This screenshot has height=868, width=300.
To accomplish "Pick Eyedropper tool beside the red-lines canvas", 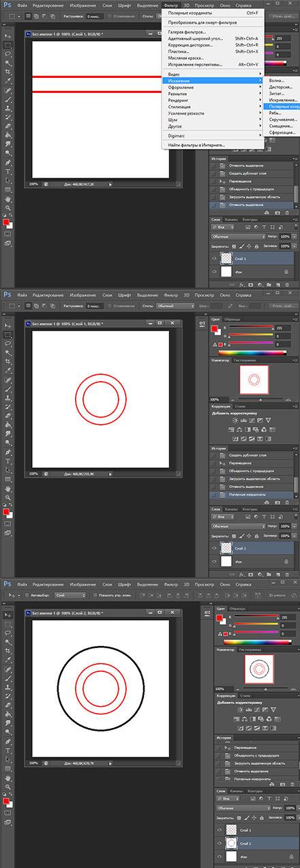I will pyautogui.click(x=7, y=81).
